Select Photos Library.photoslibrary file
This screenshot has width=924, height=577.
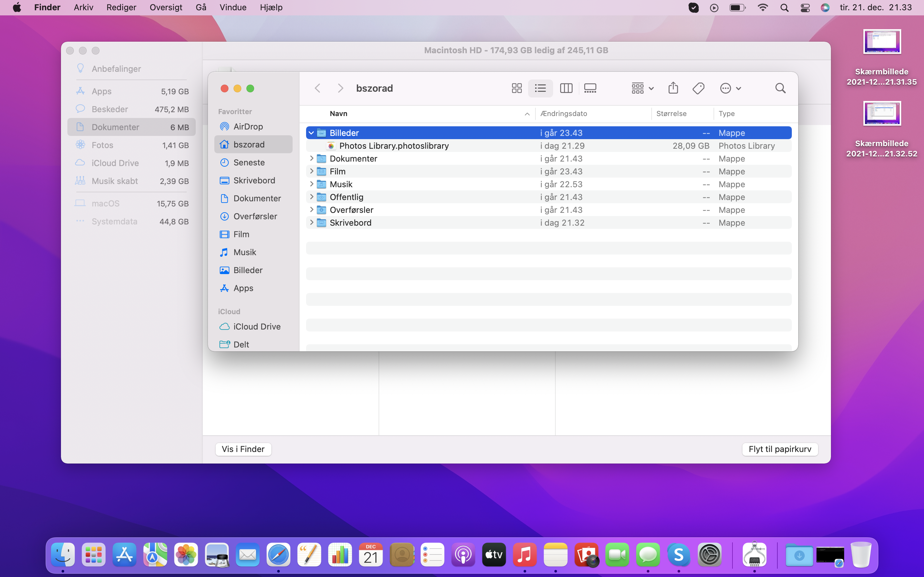pos(394,146)
